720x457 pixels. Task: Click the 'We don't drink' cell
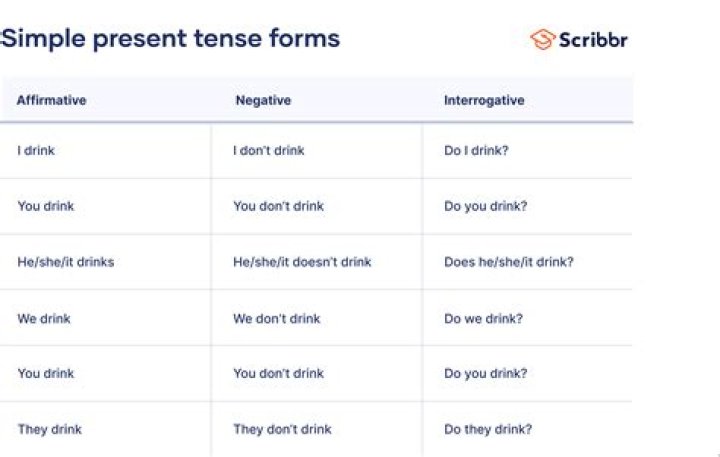pos(277,319)
